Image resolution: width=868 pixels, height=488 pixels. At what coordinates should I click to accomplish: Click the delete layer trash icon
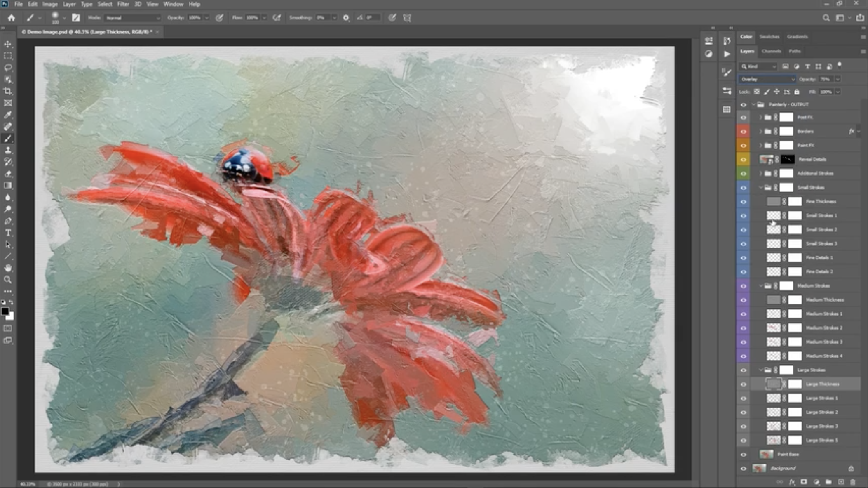coord(853,482)
